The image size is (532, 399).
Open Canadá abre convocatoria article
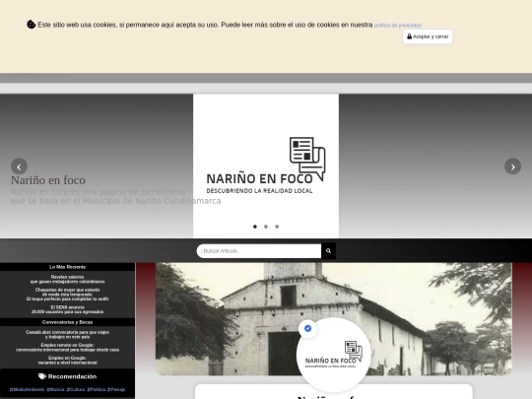coord(68,335)
